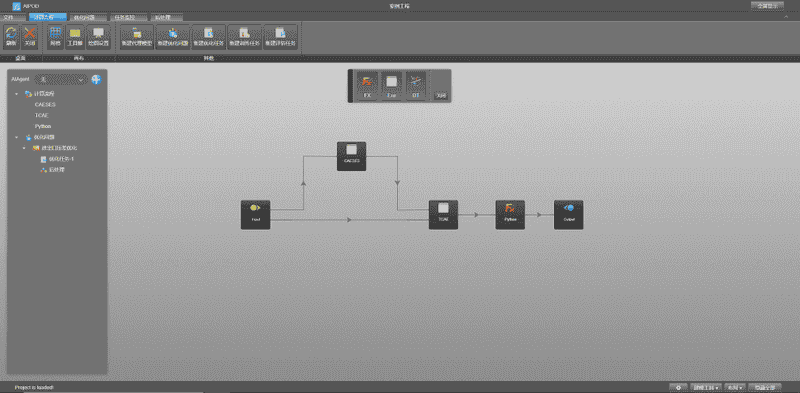
Task: Toggle the yellow toolbox panel icon
Action: point(75,37)
